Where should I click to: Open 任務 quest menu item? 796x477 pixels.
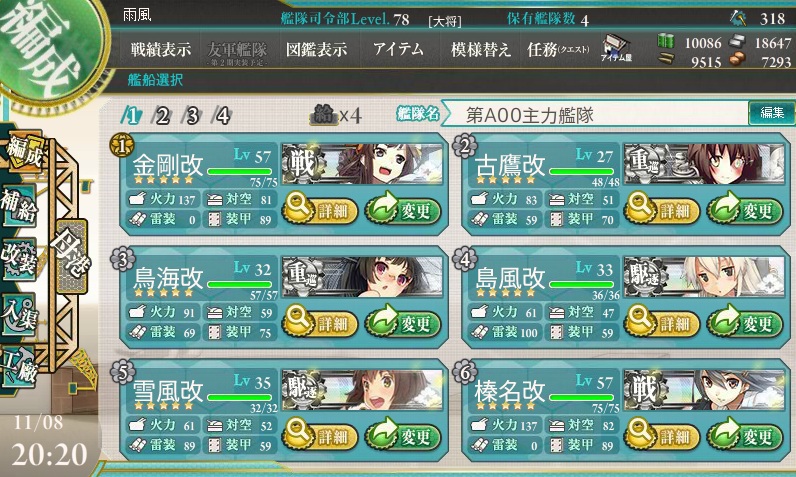557,49
